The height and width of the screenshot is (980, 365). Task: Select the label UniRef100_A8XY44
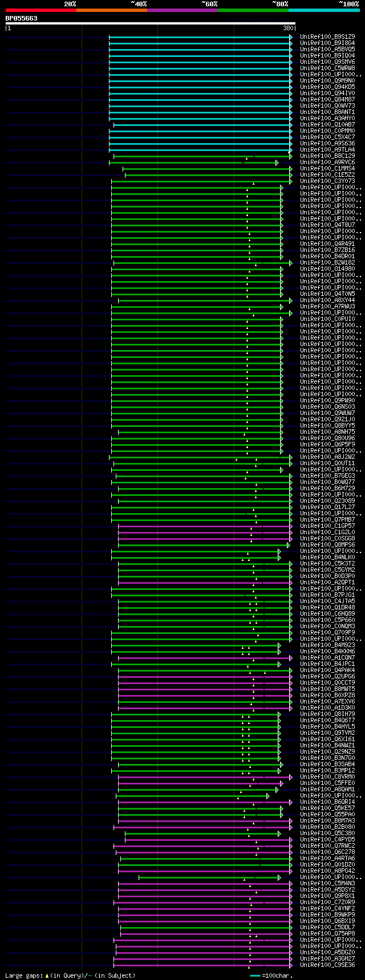click(x=327, y=300)
